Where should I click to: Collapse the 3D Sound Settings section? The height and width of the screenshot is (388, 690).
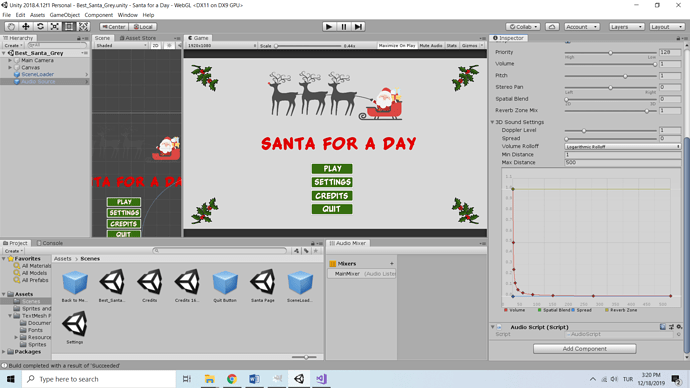pos(492,122)
